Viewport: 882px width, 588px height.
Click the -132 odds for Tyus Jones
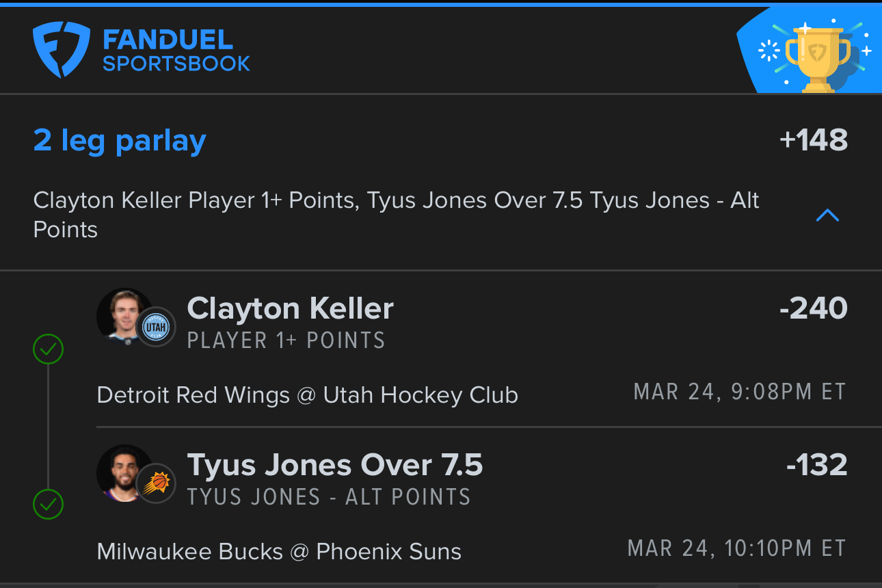tap(817, 465)
